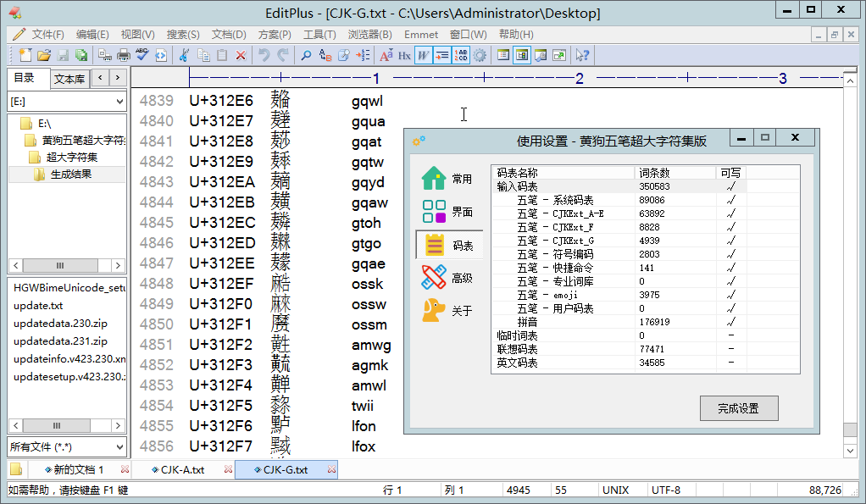Open the 关于 dog icon page
The height and width of the screenshot is (504, 866).
click(449, 311)
